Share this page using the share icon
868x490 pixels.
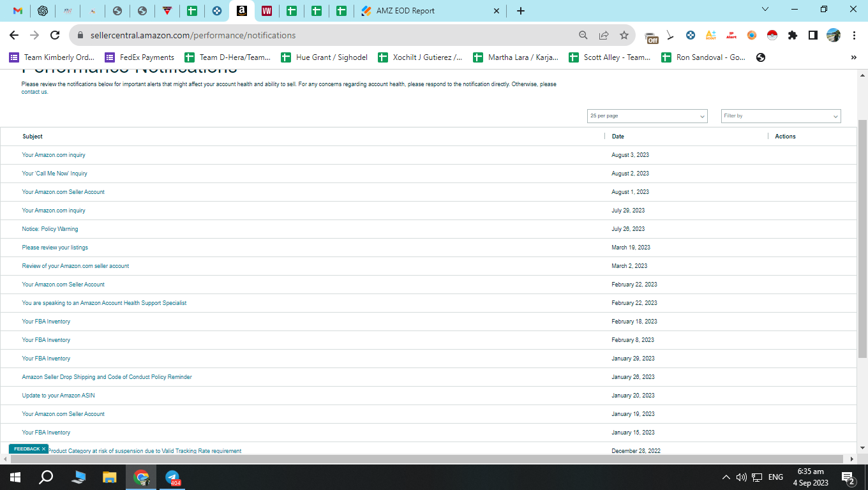tap(604, 36)
